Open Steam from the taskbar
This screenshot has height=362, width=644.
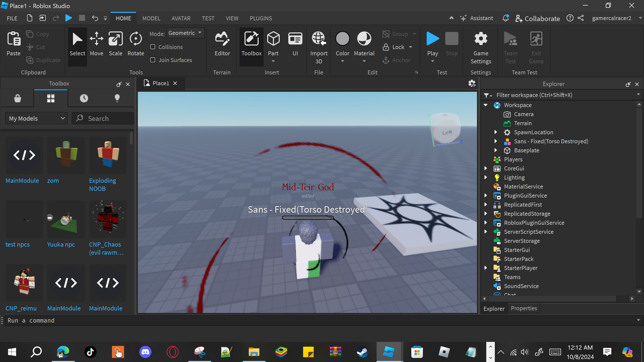point(362,352)
